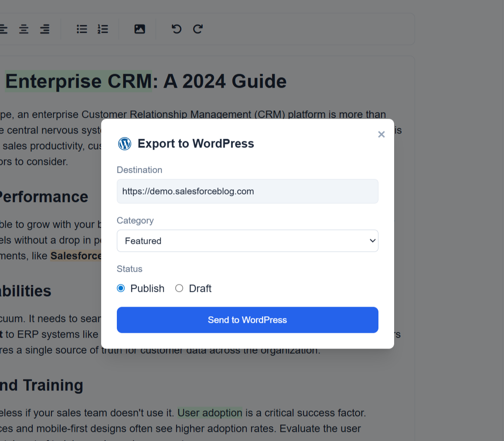Click the Category field label
Screen dimensions: 504x441
pos(135,220)
